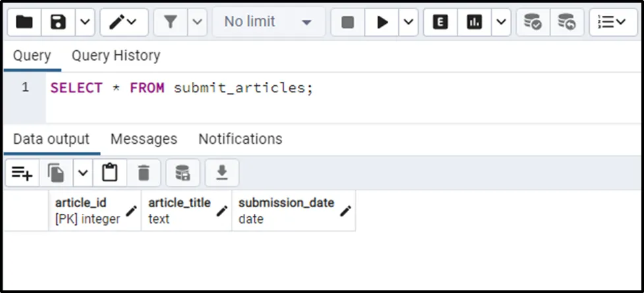This screenshot has width=644, height=293.
Task: Run the query with Execute play button
Action: coord(382,22)
